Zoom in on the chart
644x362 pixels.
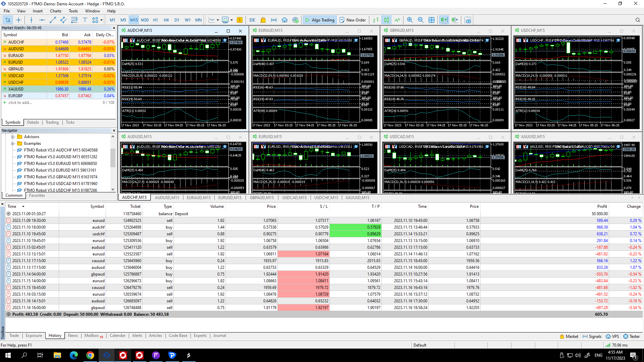[x=410, y=20]
